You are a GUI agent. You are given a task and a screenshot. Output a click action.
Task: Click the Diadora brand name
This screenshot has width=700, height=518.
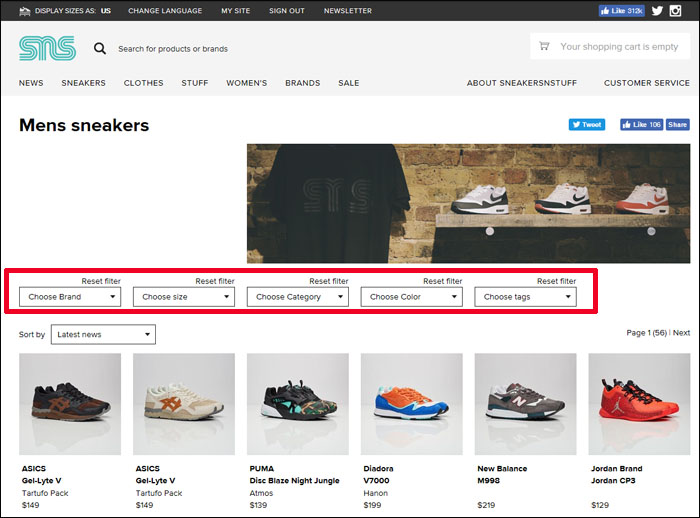(379, 468)
